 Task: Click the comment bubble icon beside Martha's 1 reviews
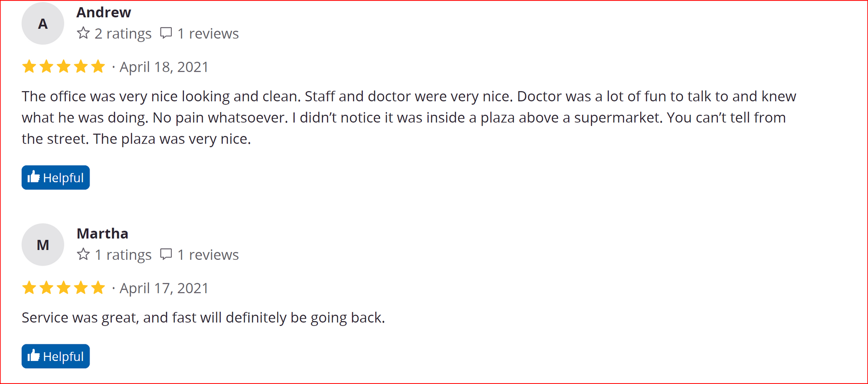click(x=166, y=254)
